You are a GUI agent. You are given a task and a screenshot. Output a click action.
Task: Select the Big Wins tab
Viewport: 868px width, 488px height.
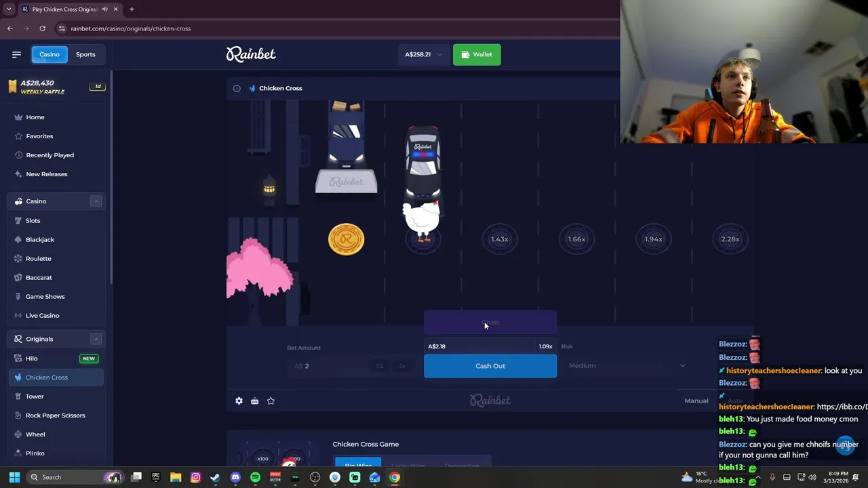click(x=358, y=465)
